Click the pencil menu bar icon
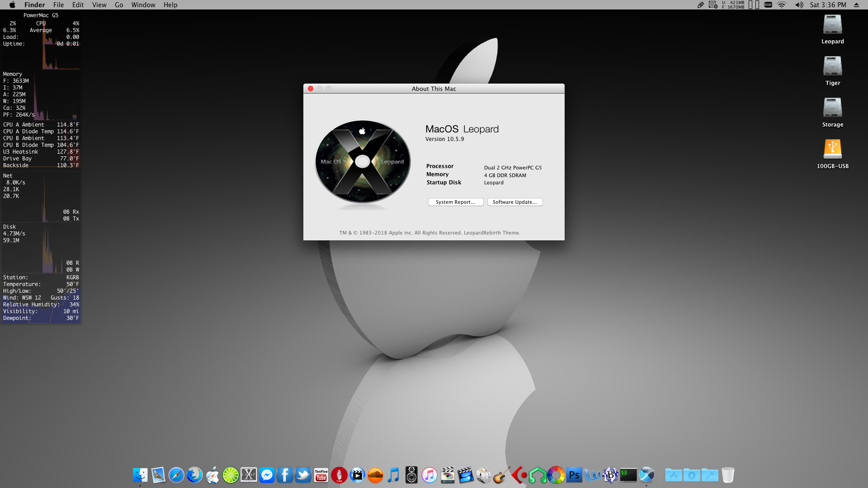The image size is (868, 488). 701,5
